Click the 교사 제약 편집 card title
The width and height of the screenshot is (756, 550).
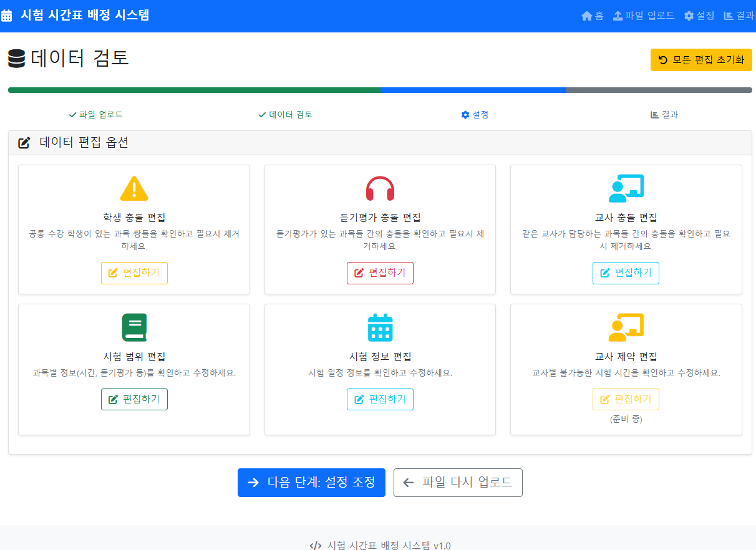click(626, 357)
